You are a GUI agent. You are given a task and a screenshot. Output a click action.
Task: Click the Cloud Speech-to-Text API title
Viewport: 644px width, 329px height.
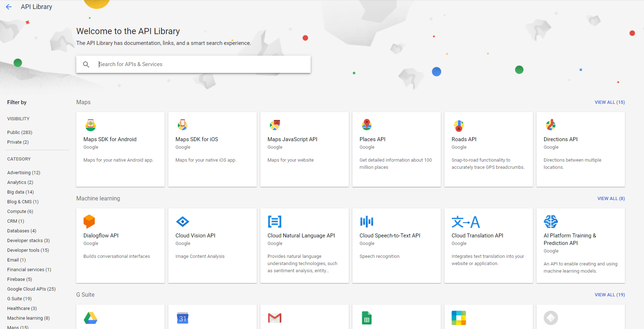[x=390, y=236]
